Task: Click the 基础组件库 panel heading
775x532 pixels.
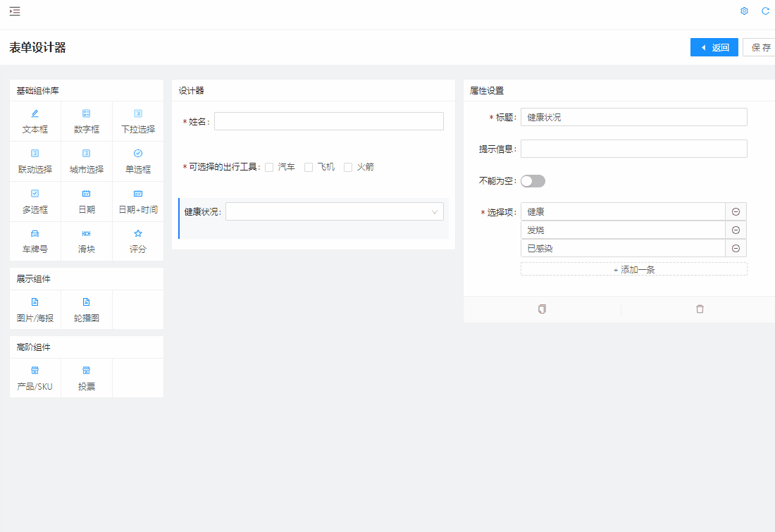Action: [37, 90]
